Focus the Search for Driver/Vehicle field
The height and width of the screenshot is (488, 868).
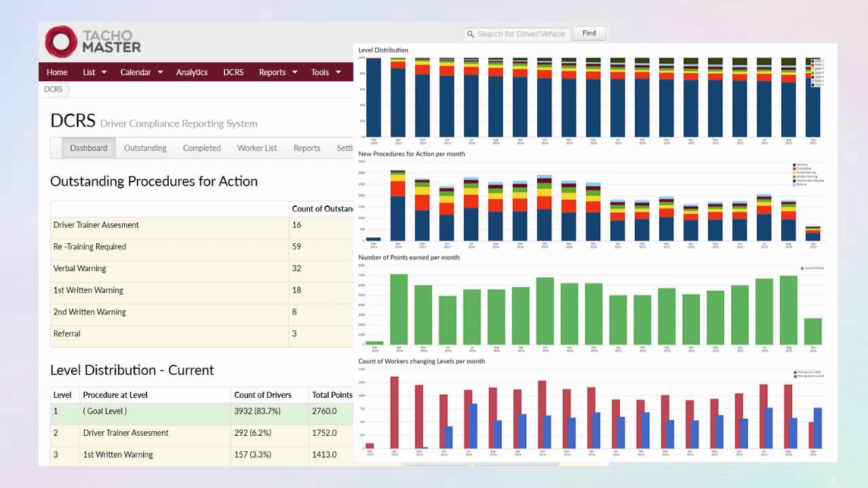(517, 34)
